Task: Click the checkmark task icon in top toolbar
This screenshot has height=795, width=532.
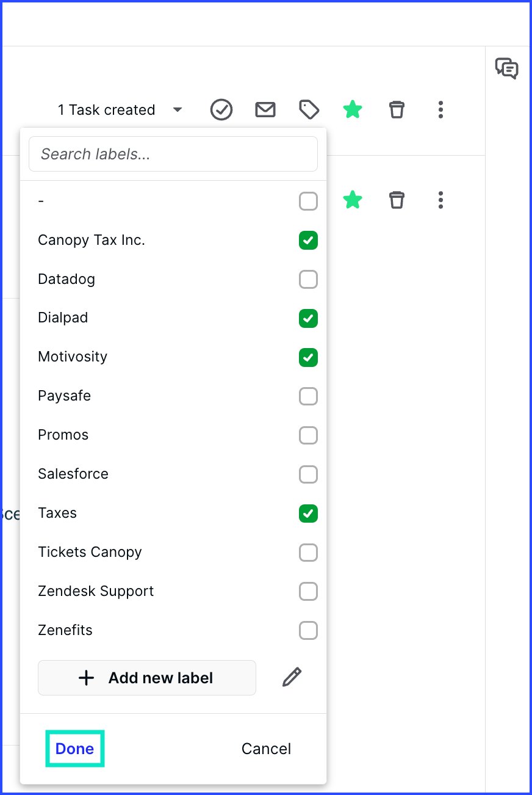Action: pos(221,110)
